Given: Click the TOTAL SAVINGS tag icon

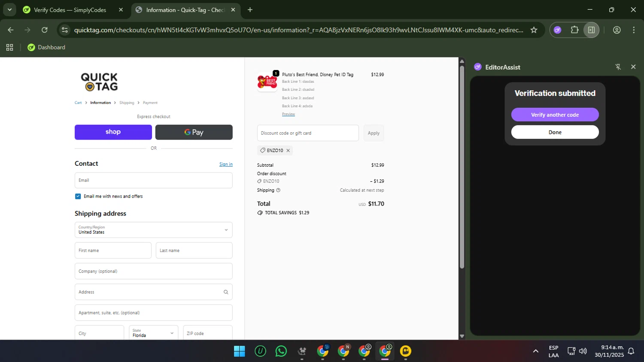Looking at the screenshot, I should (260, 213).
